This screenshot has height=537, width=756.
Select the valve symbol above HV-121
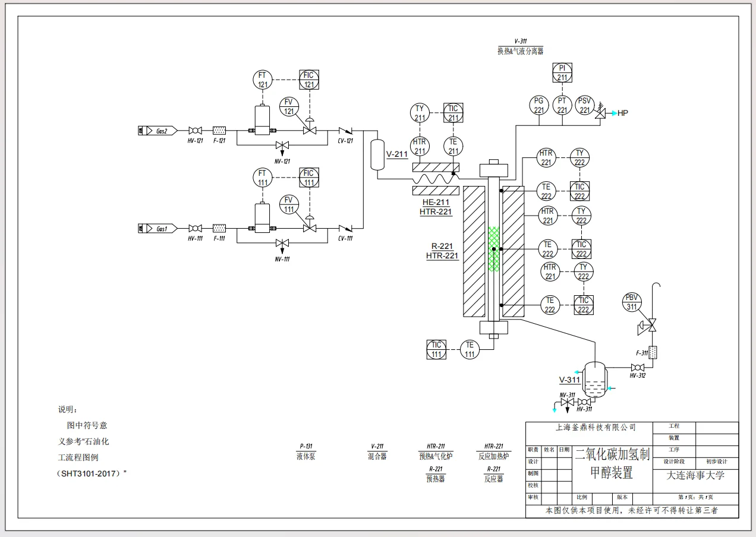click(195, 130)
